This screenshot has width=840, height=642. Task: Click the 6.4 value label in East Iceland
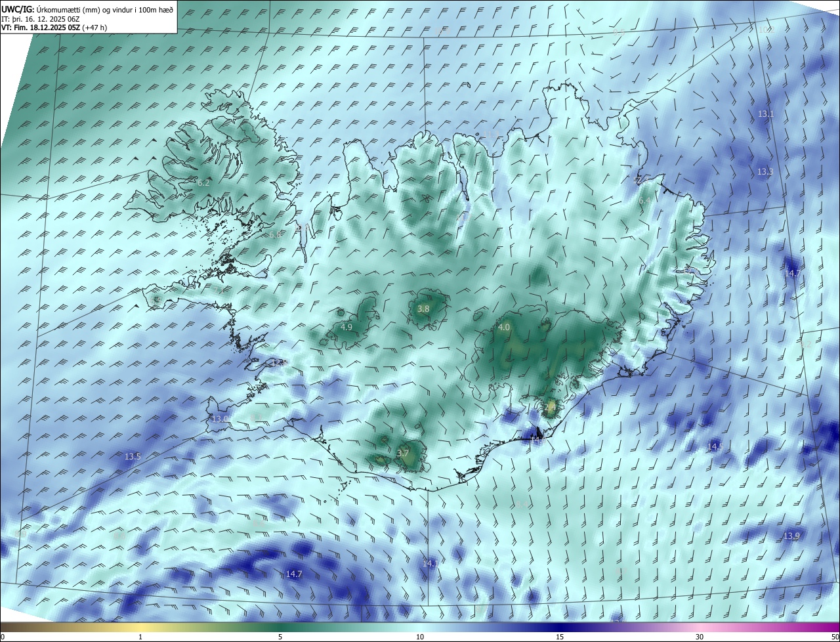pos(645,200)
